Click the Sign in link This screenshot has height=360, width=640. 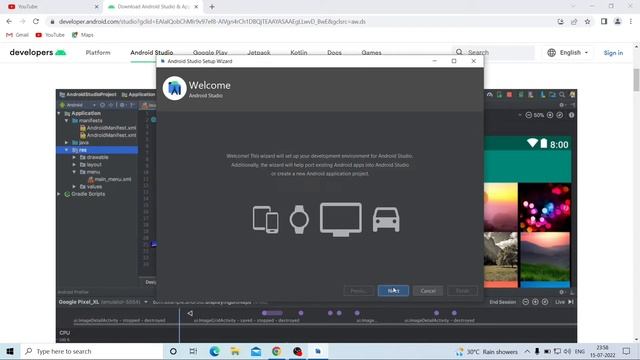(x=613, y=53)
